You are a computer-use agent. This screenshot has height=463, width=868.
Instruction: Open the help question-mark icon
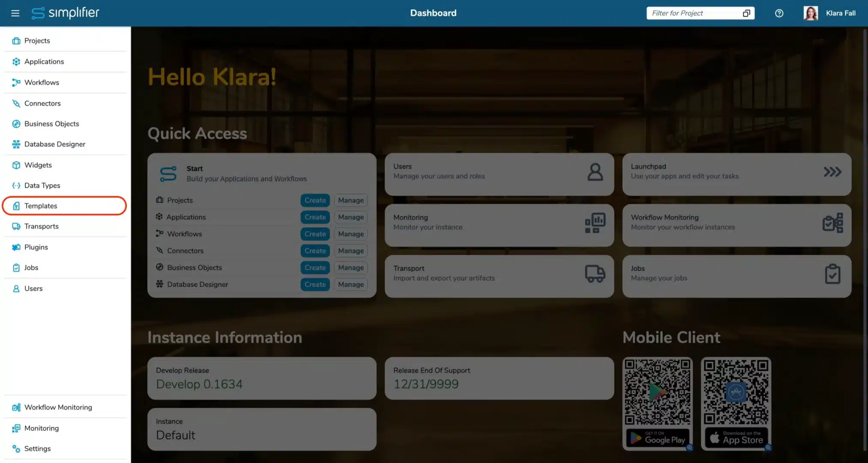779,13
